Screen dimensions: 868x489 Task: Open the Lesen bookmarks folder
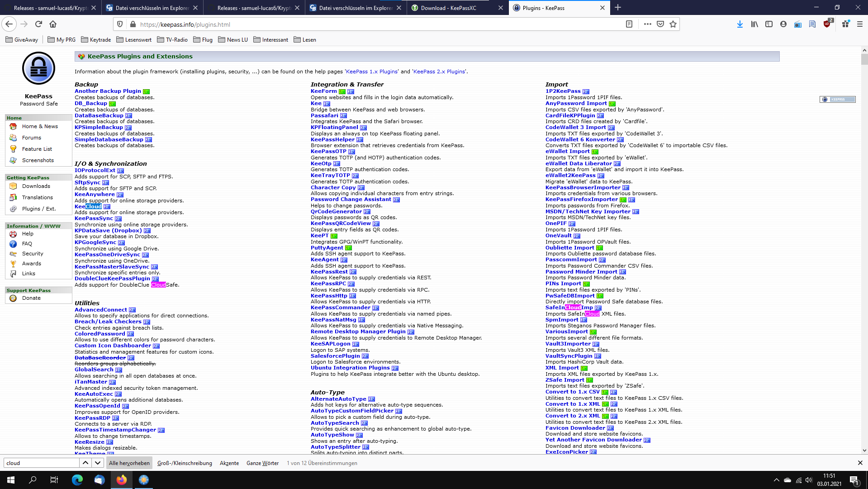[x=305, y=40]
